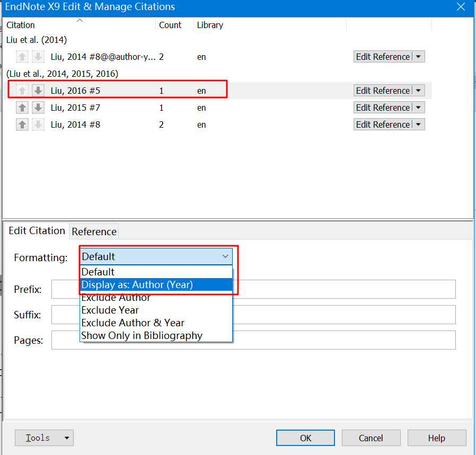Click up arrow on Liu, 2014 #8@@author-y row

[x=22, y=57]
